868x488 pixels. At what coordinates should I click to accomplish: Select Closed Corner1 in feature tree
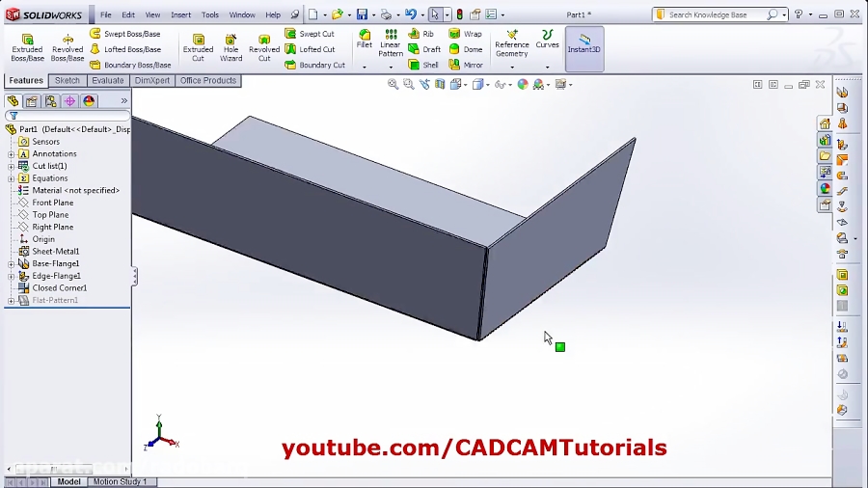click(59, 288)
